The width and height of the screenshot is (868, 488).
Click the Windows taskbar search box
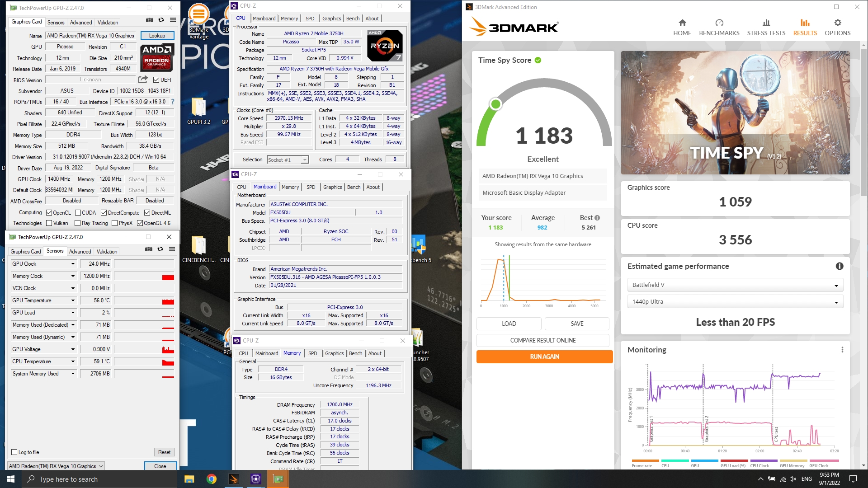coord(99,479)
